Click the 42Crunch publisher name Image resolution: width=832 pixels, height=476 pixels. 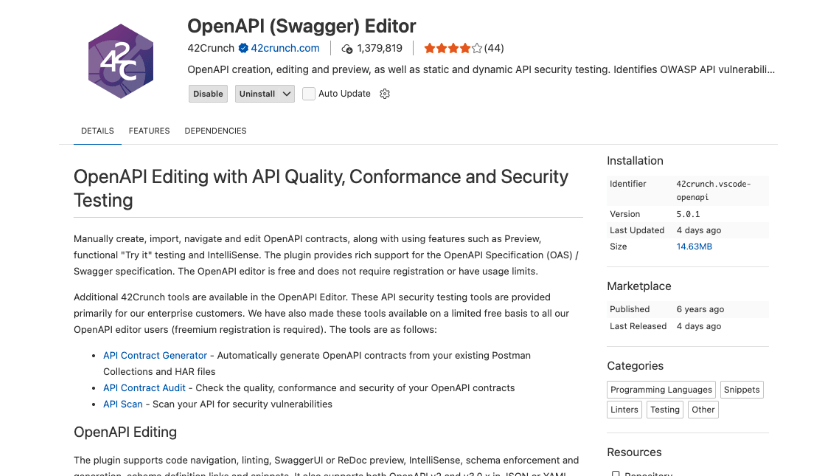(x=211, y=48)
